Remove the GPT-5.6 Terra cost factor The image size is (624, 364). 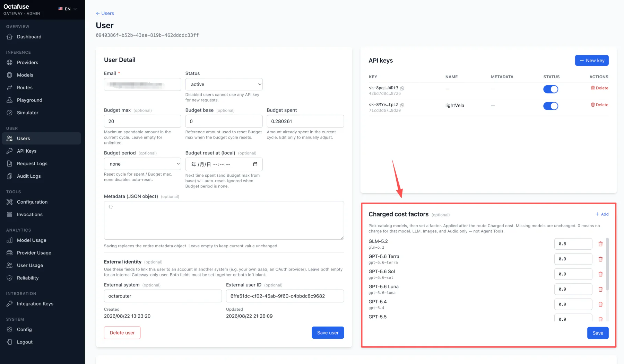(600, 259)
